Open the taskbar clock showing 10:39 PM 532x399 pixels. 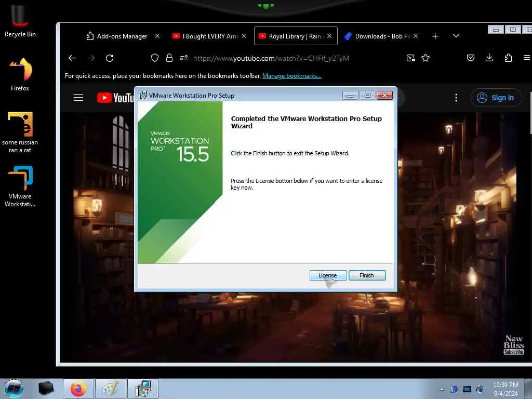coord(506,389)
